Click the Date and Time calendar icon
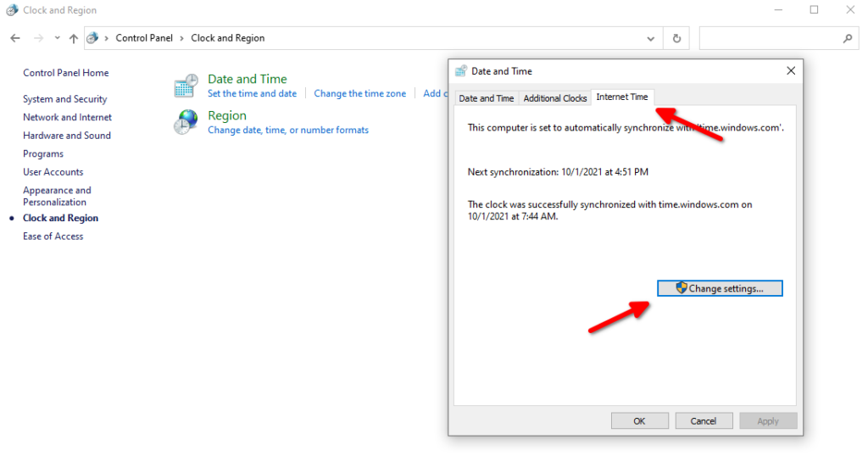This screenshot has width=868, height=456. [186, 86]
